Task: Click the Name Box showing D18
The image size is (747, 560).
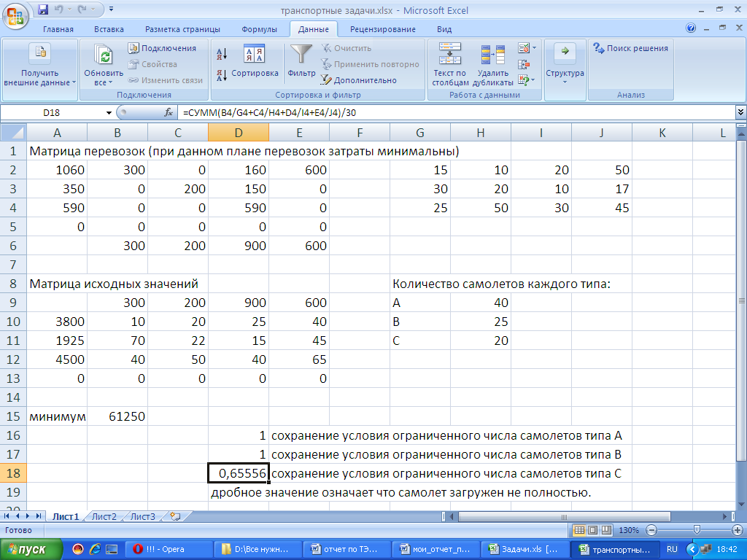Action: click(x=52, y=113)
